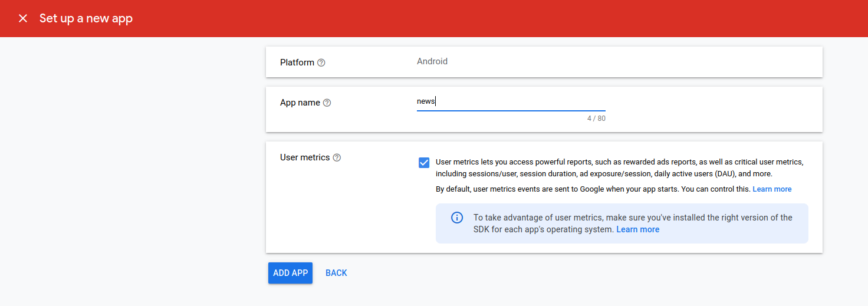Click the SDK version notice text

(632, 218)
